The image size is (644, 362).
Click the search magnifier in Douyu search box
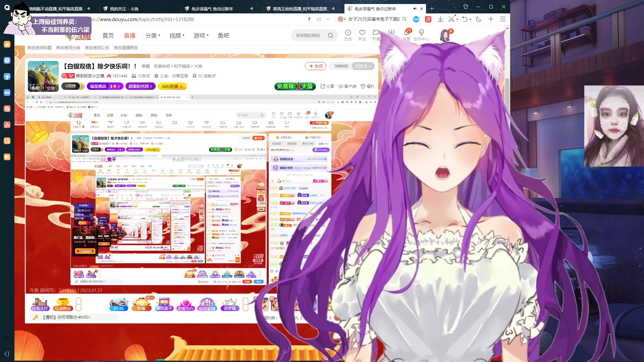click(x=330, y=35)
